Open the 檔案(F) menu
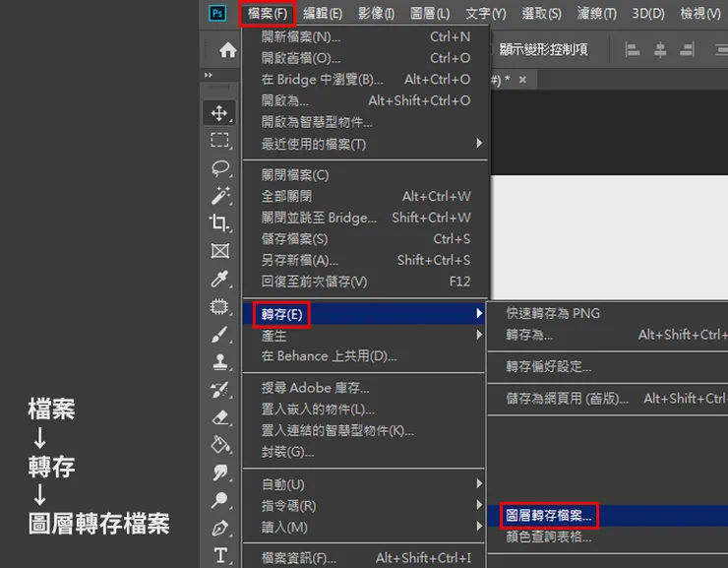The height and width of the screenshot is (568, 728). click(x=268, y=14)
